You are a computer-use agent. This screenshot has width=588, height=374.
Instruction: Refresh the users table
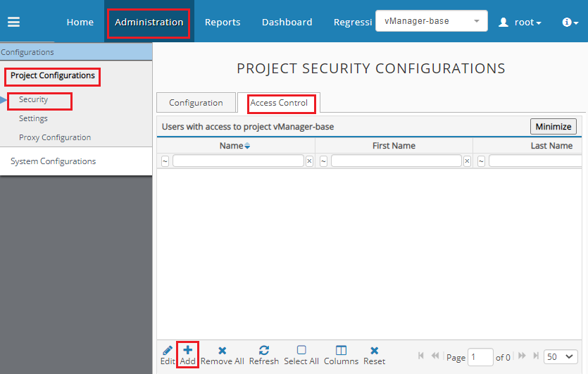[264, 351]
